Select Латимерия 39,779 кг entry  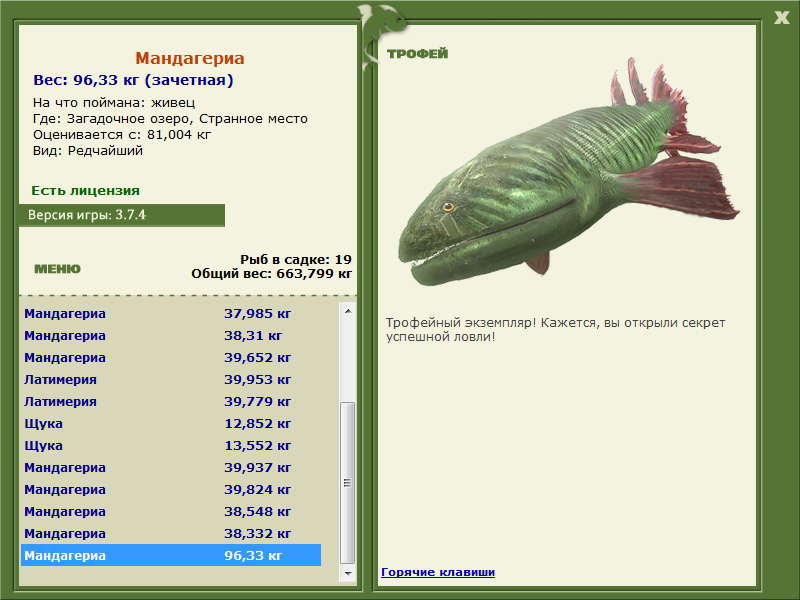(x=171, y=401)
